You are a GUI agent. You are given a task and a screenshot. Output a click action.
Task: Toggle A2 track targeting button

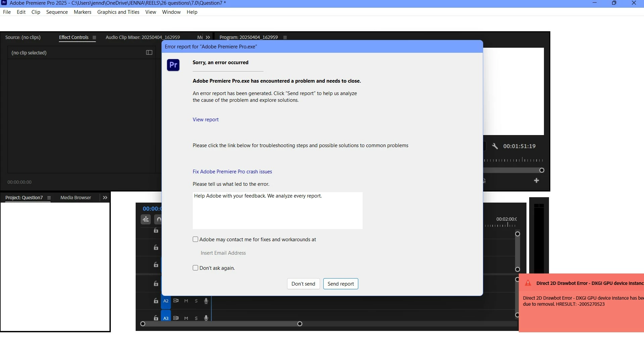pyautogui.click(x=166, y=301)
